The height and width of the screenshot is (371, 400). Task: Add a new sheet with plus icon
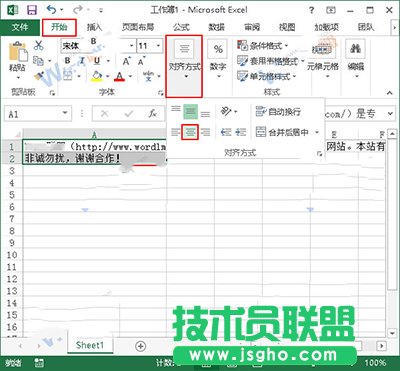(x=141, y=346)
